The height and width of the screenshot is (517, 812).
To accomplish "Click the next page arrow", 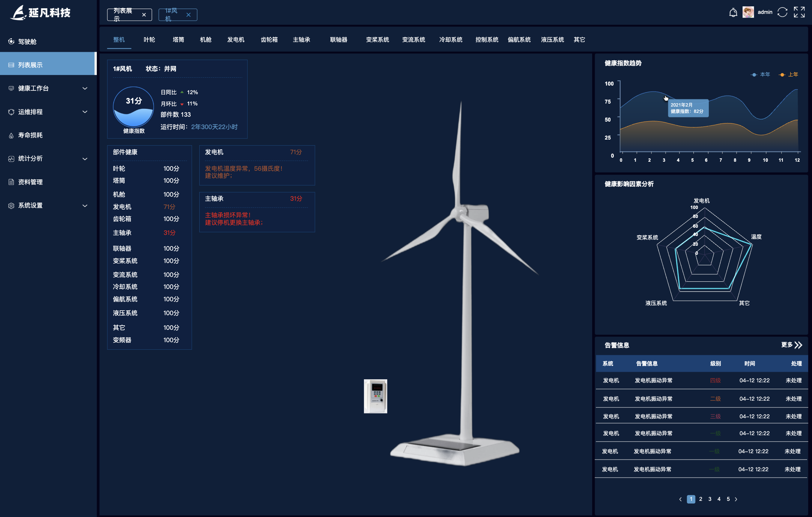I will (x=736, y=499).
